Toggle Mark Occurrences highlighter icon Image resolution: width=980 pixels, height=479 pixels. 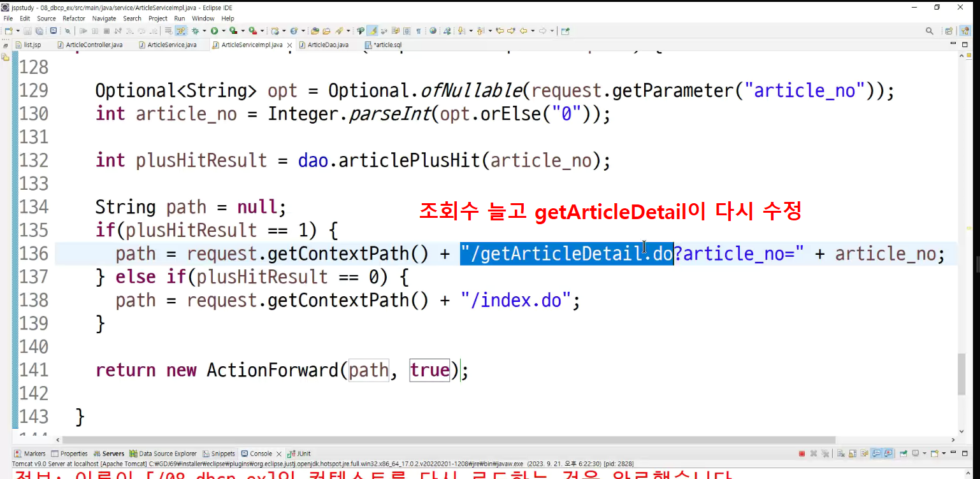pyautogui.click(x=373, y=31)
